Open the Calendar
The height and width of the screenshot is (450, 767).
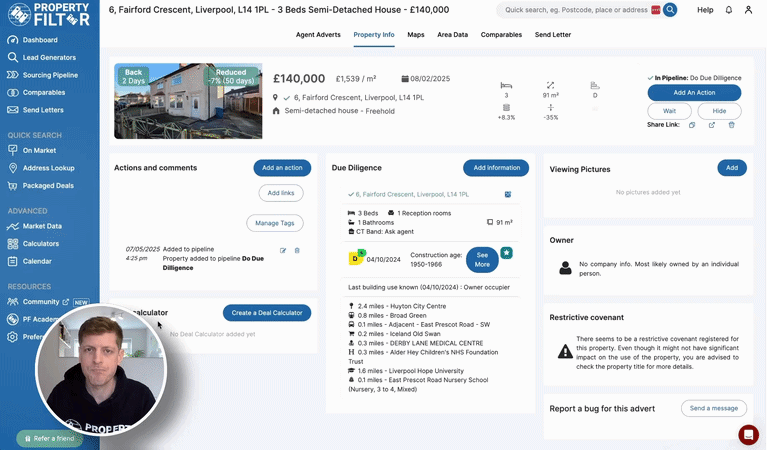coord(29,261)
